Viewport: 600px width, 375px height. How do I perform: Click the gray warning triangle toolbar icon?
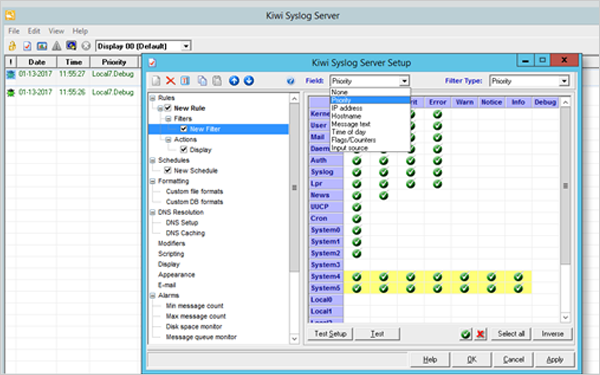(x=57, y=46)
